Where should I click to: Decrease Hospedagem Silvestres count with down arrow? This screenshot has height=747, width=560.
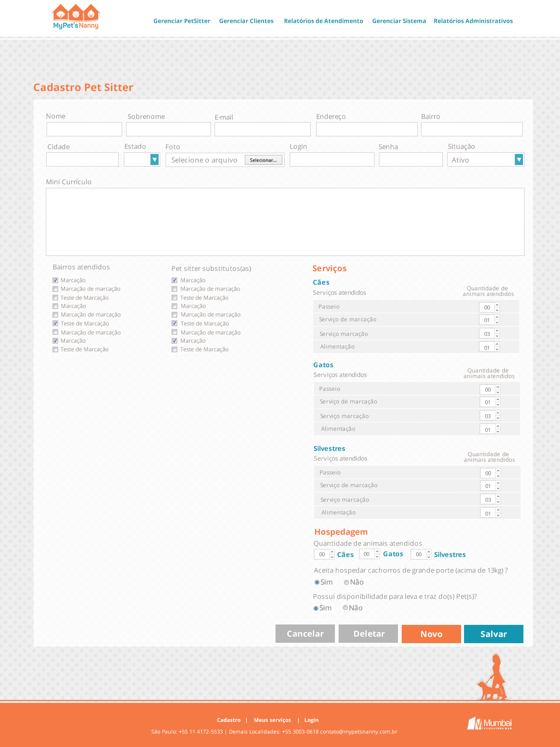[x=429, y=557]
